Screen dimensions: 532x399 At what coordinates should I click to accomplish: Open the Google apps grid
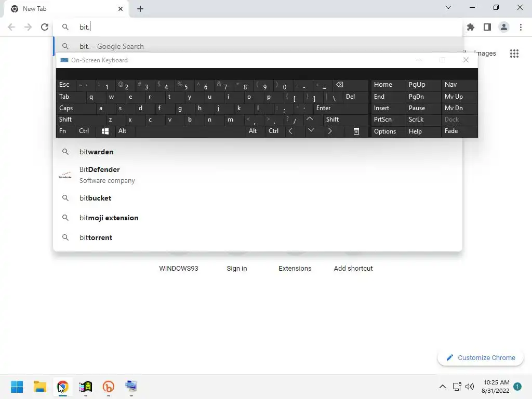click(x=514, y=54)
